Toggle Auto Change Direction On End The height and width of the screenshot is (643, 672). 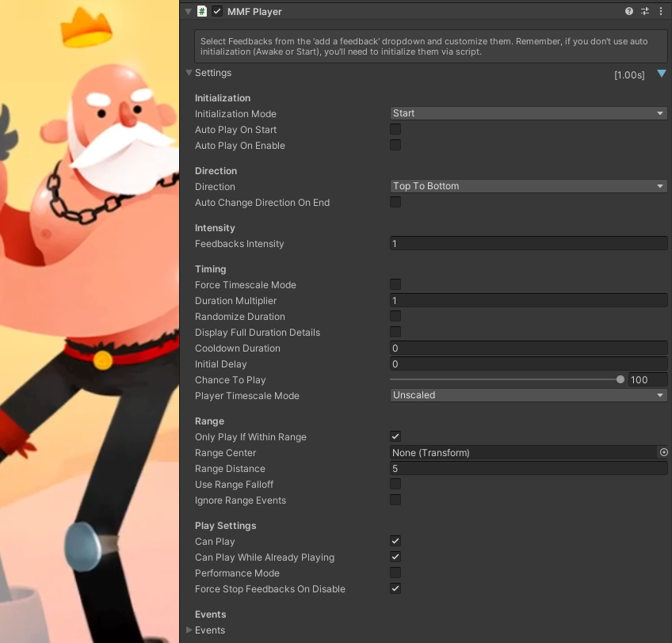click(395, 202)
